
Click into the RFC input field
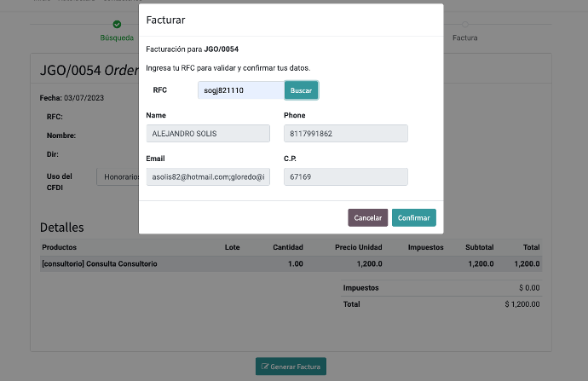pos(240,90)
